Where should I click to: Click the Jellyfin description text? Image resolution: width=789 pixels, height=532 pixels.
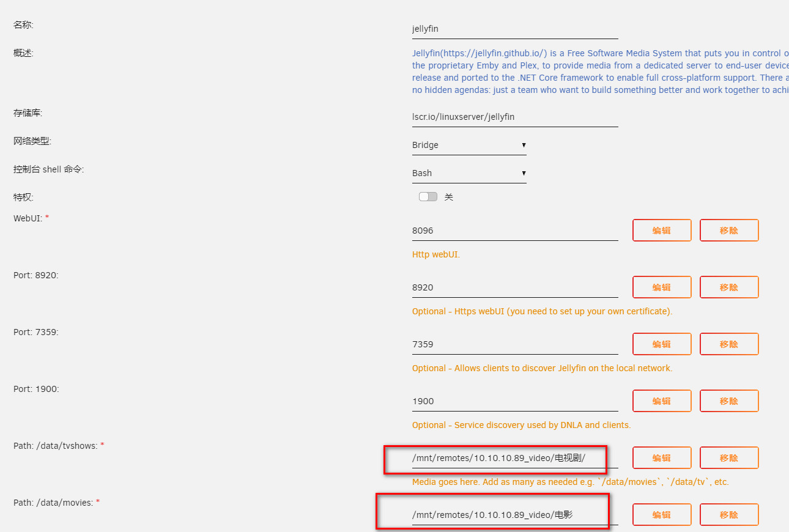click(x=601, y=72)
